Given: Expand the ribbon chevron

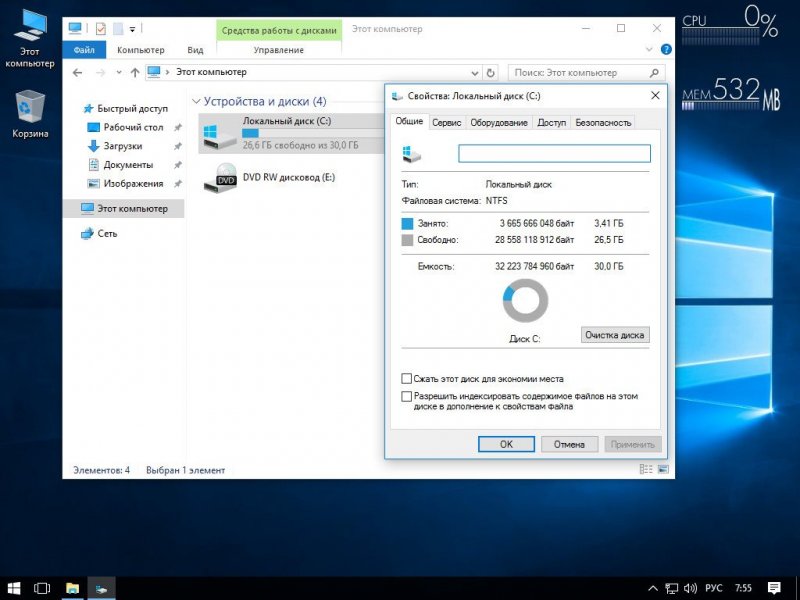Looking at the screenshot, I should pyautogui.click(x=649, y=49).
